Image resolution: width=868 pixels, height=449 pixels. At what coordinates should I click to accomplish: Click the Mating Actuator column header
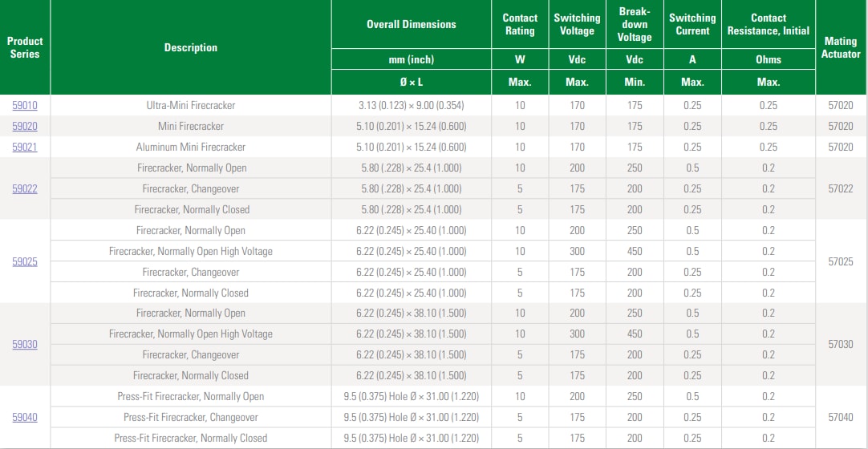[x=841, y=47]
